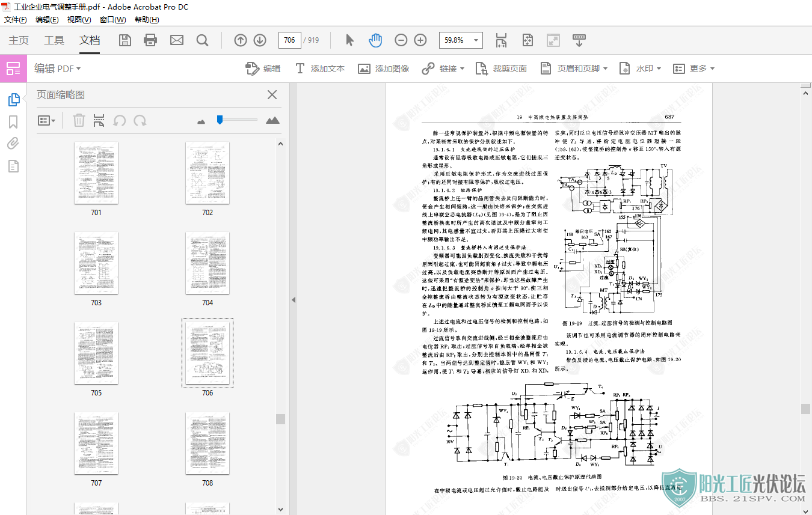Open the 窗口(W) menu

point(112,20)
